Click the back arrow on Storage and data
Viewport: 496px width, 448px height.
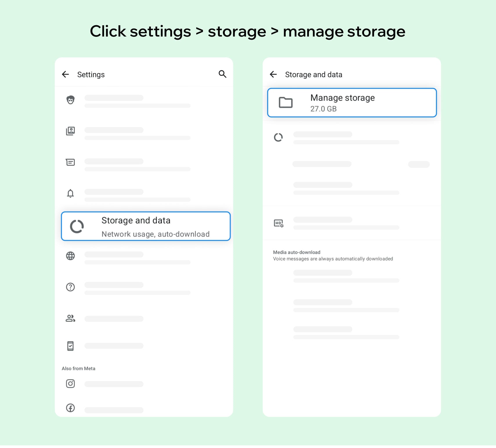click(273, 74)
